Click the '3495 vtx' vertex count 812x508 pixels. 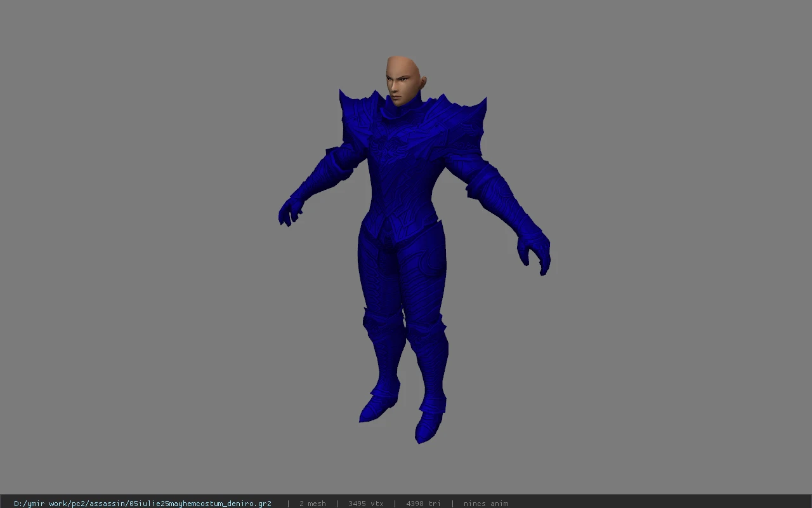tap(366, 504)
